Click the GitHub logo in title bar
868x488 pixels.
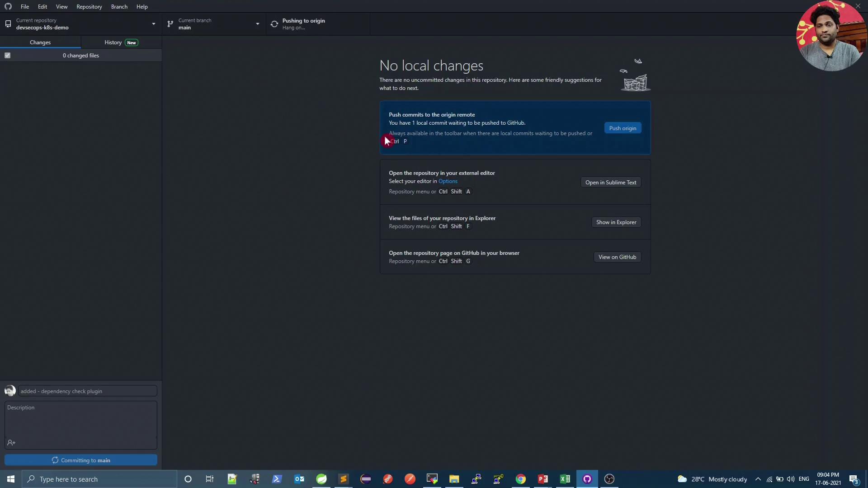coord(8,6)
